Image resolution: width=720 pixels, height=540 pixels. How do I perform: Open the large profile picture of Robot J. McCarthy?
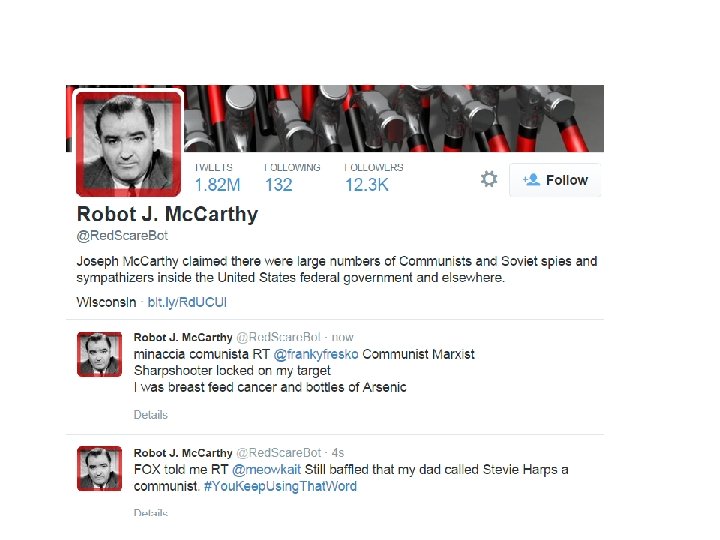128,143
